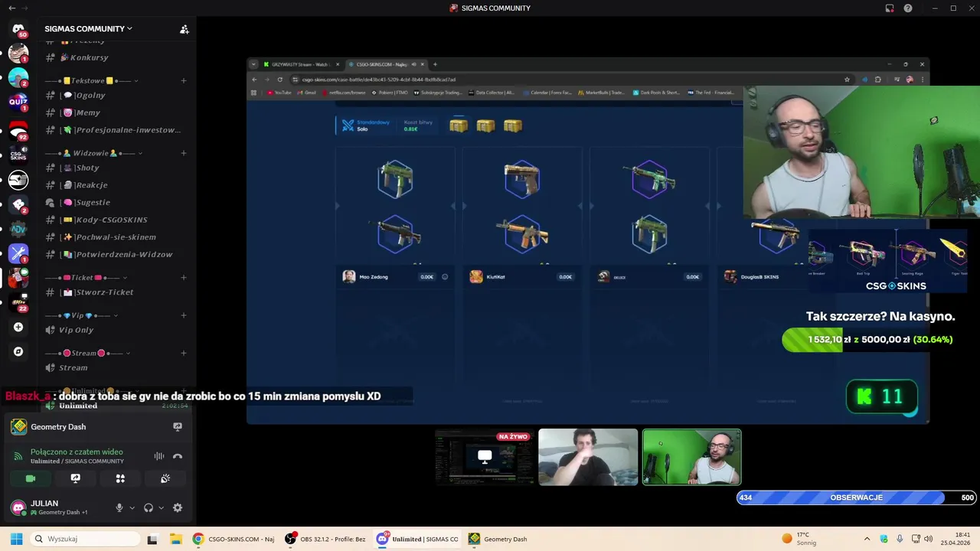Open the Sugestie forum channel
The height and width of the screenshot is (551, 980).
click(115, 202)
